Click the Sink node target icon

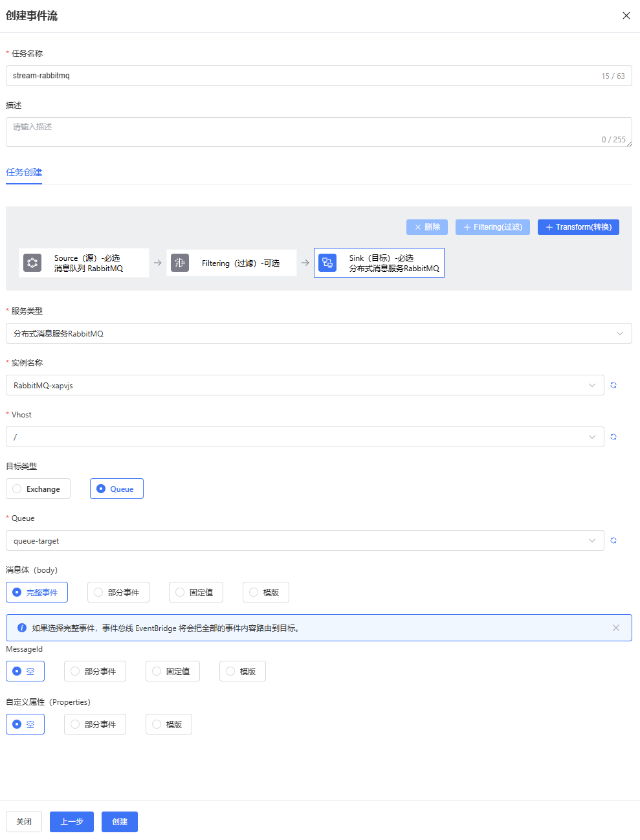pyautogui.click(x=327, y=263)
